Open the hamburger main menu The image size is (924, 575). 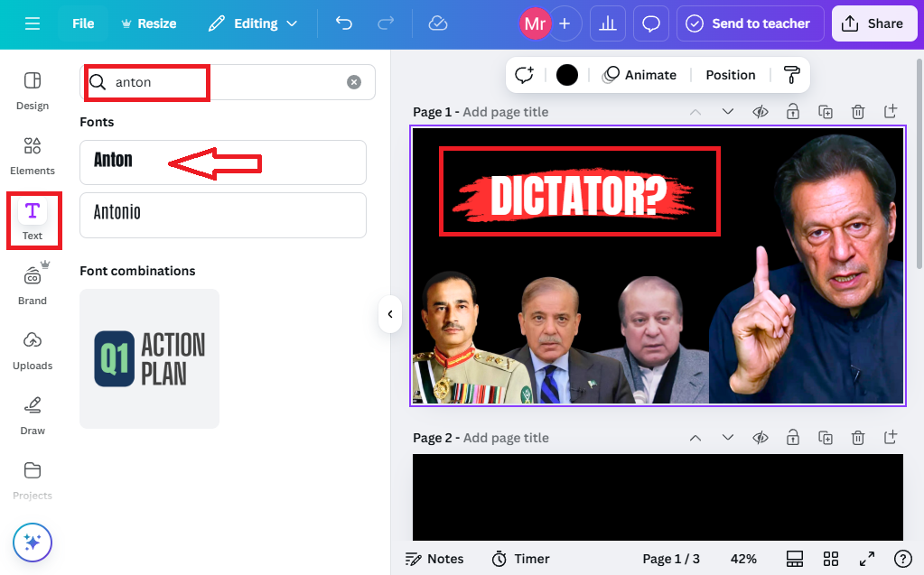[x=33, y=23]
